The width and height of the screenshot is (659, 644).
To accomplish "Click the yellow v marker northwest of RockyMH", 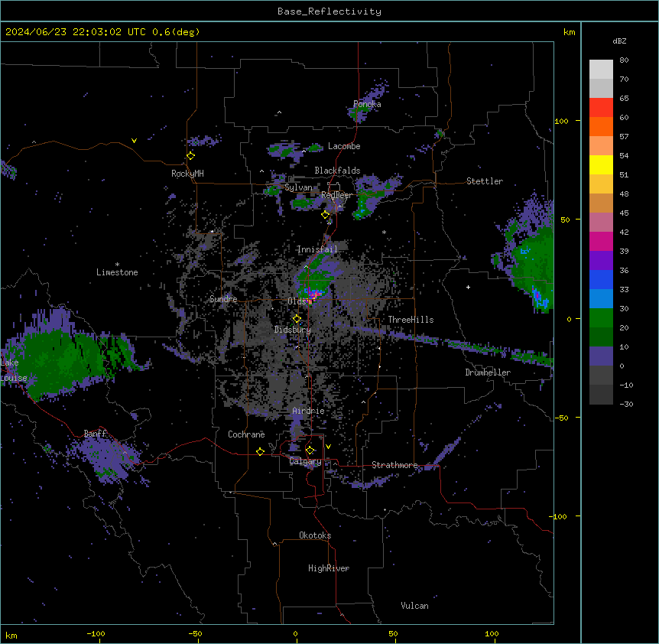I will 134,141.
